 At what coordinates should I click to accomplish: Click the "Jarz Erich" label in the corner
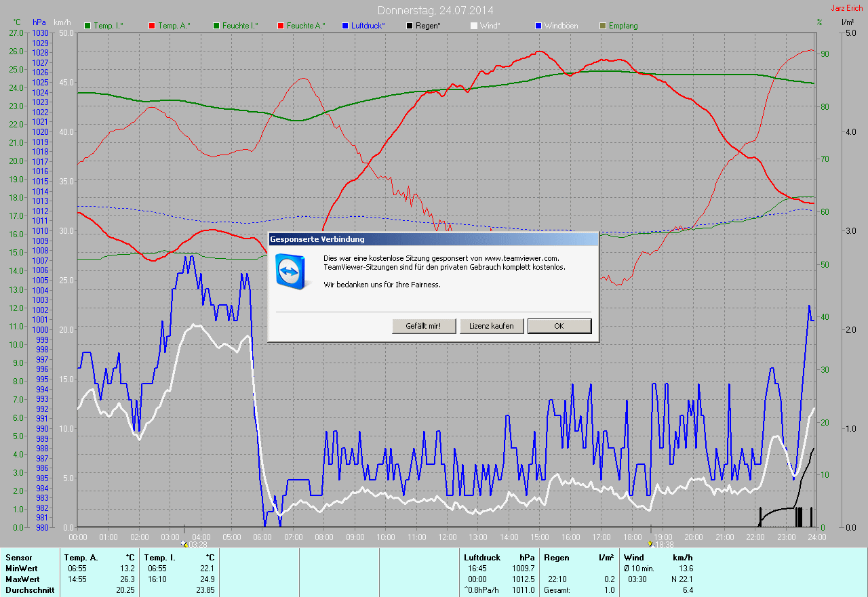pyautogui.click(x=847, y=8)
